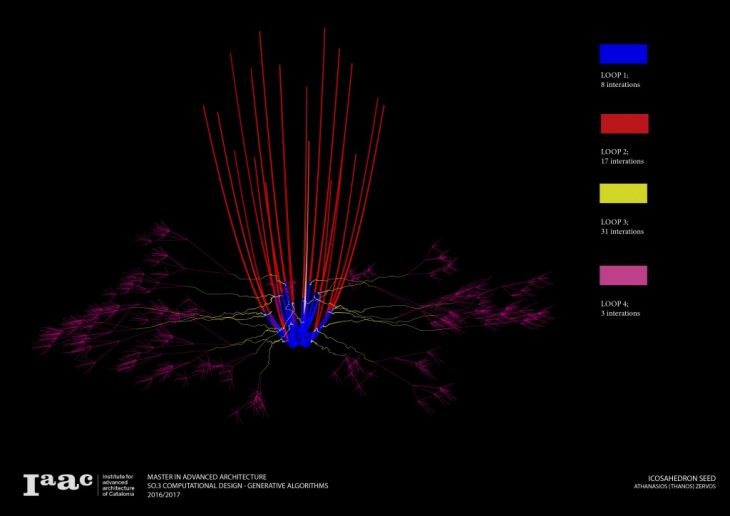Screen dimensions: 730x516
Task: Select the red Loop 2 color swatch
Action: point(624,123)
